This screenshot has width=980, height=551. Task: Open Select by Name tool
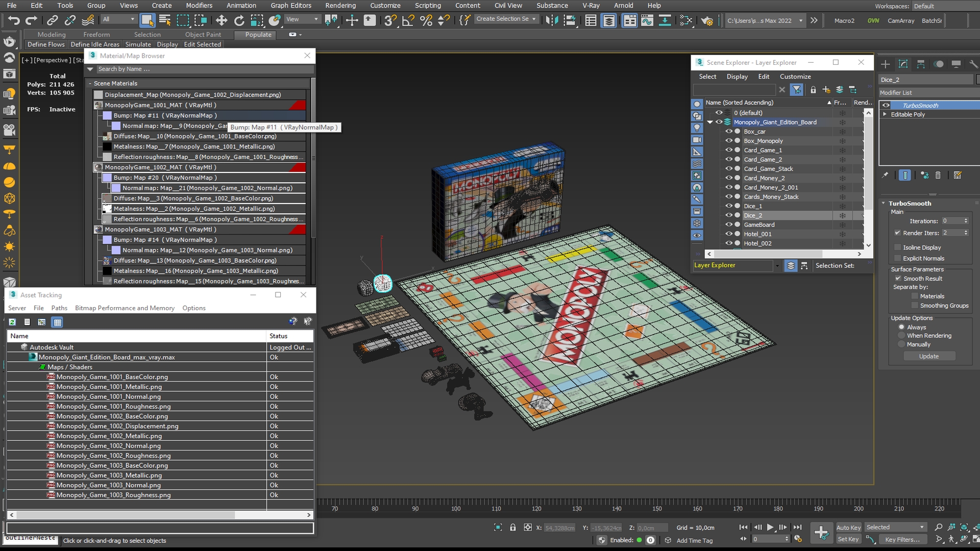click(165, 20)
